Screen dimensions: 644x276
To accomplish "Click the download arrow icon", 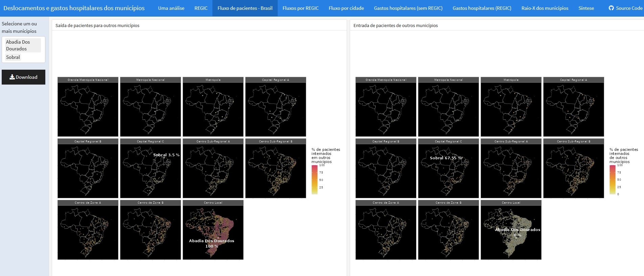I will (x=12, y=77).
